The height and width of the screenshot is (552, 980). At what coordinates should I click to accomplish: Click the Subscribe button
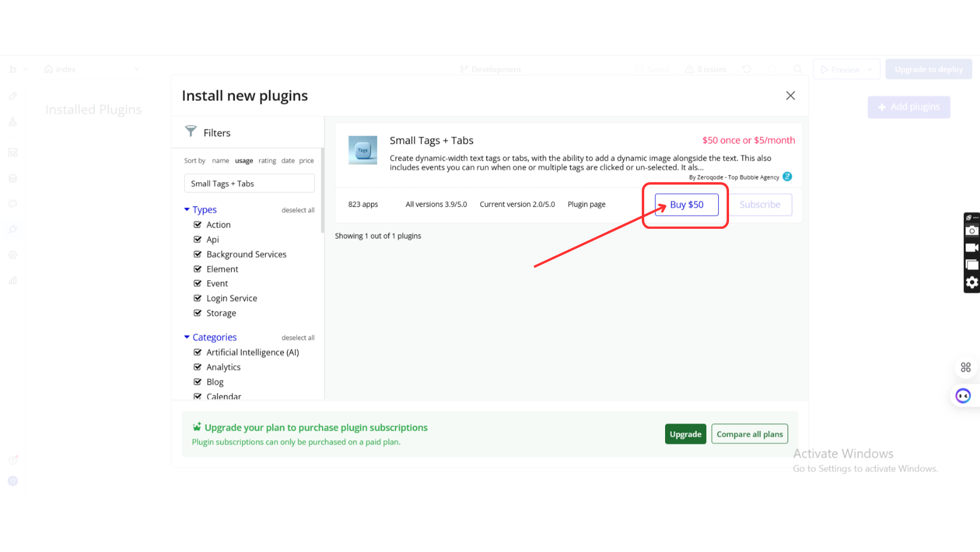click(x=760, y=204)
